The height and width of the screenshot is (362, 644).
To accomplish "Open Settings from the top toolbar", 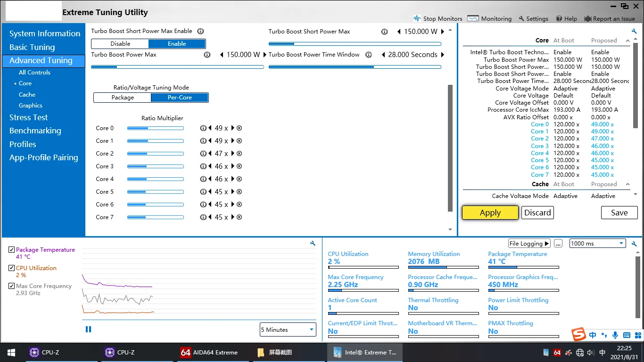I will tap(533, 18).
